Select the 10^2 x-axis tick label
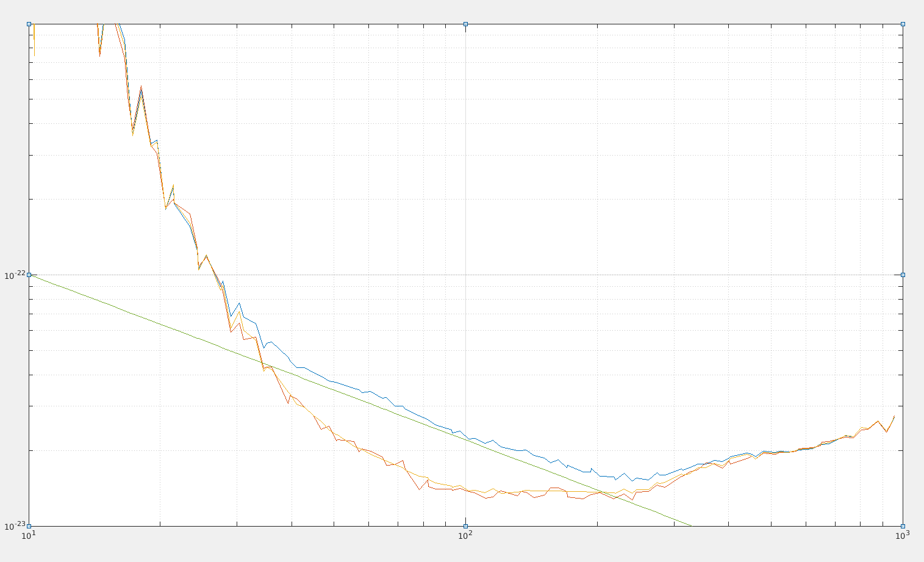Viewport: 924px width, 562px height. [x=465, y=535]
